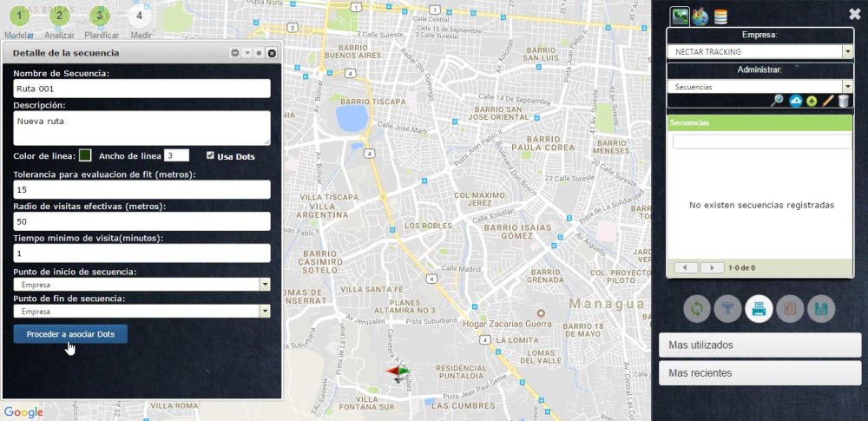Click the Tiempo minimo de visita field
Viewport: 868px width, 421px height.
pos(142,253)
